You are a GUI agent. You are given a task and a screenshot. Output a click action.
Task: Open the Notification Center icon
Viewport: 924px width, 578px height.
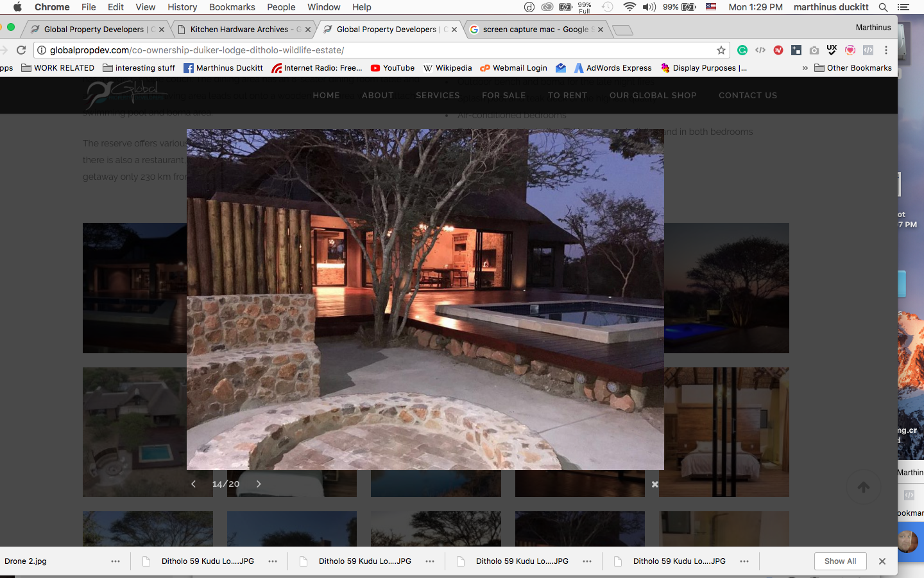point(903,7)
